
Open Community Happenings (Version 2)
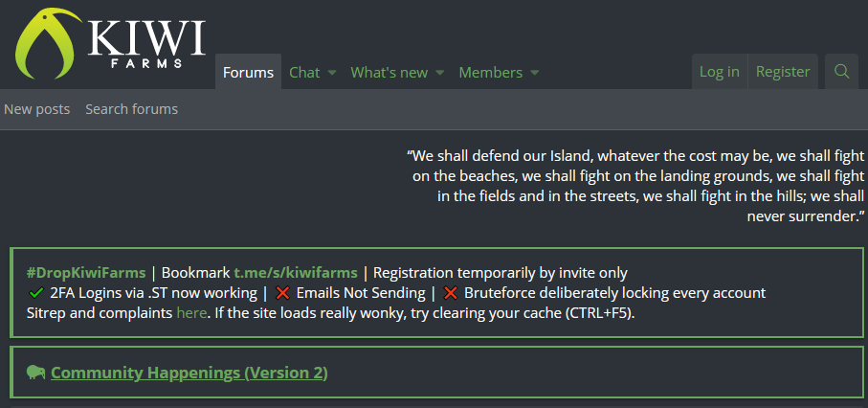click(189, 373)
